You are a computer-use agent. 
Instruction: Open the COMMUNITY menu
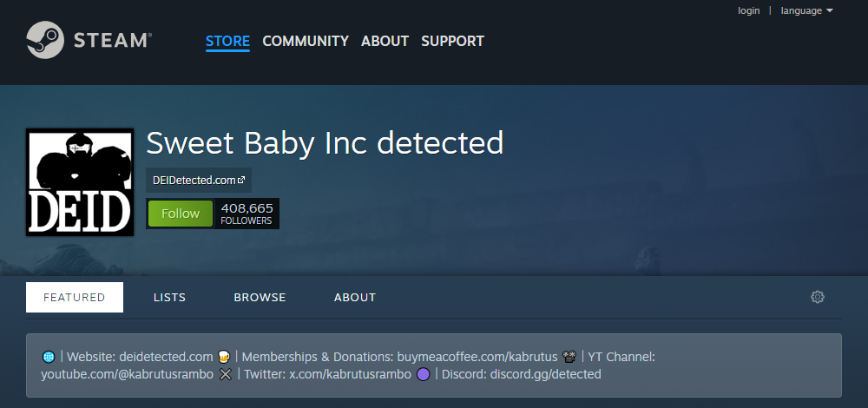(x=306, y=41)
